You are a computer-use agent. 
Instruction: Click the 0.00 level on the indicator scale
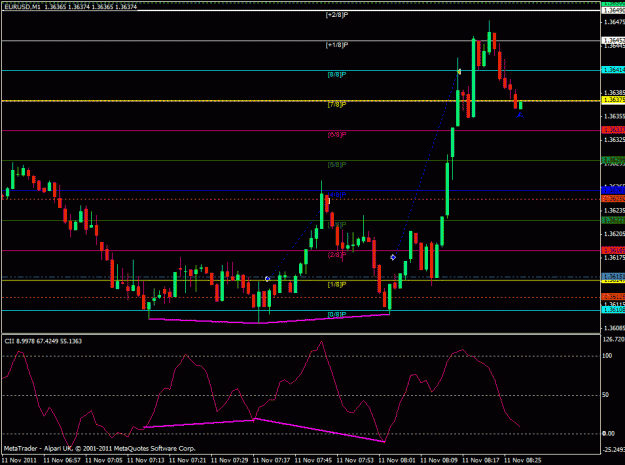pyautogui.click(x=609, y=434)
